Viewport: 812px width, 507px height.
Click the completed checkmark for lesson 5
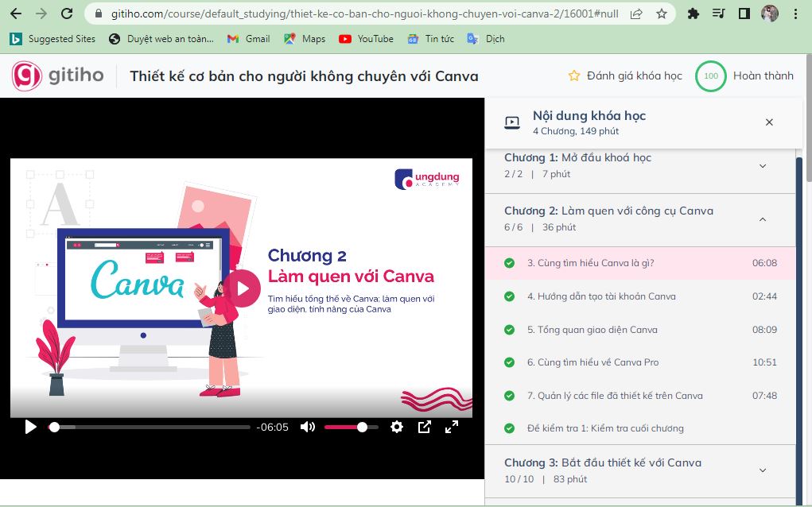510,330
